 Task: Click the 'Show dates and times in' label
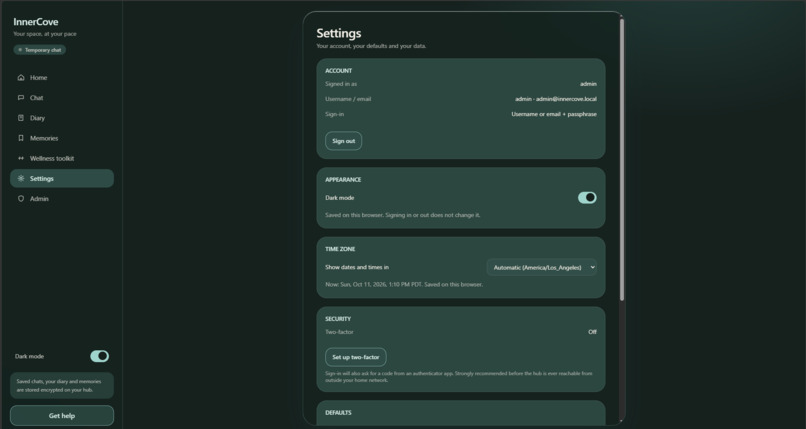click(357, 267)
